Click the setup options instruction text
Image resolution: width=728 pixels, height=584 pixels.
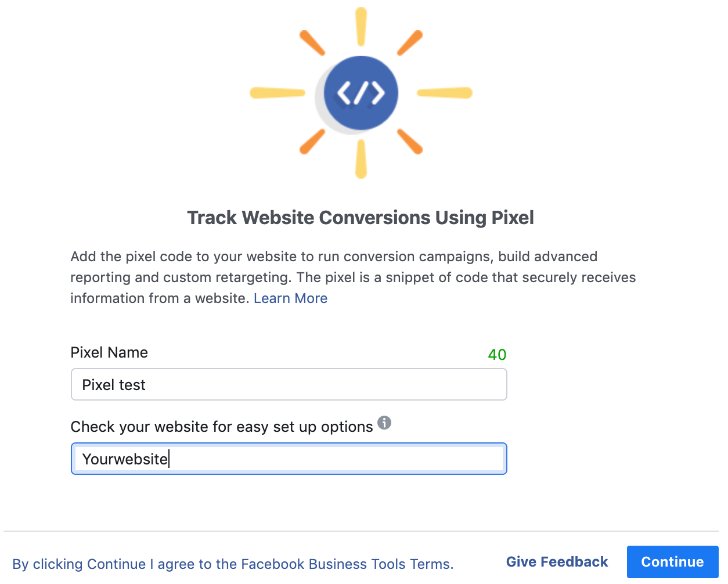221,426
